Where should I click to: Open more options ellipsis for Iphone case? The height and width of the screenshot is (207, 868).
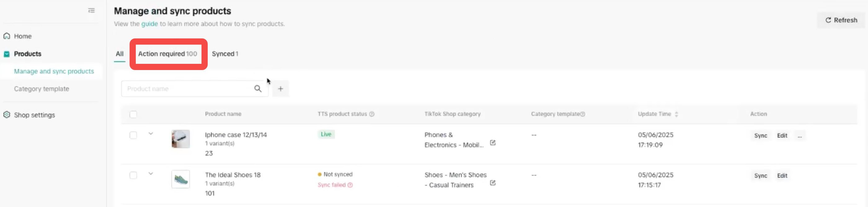799,136
